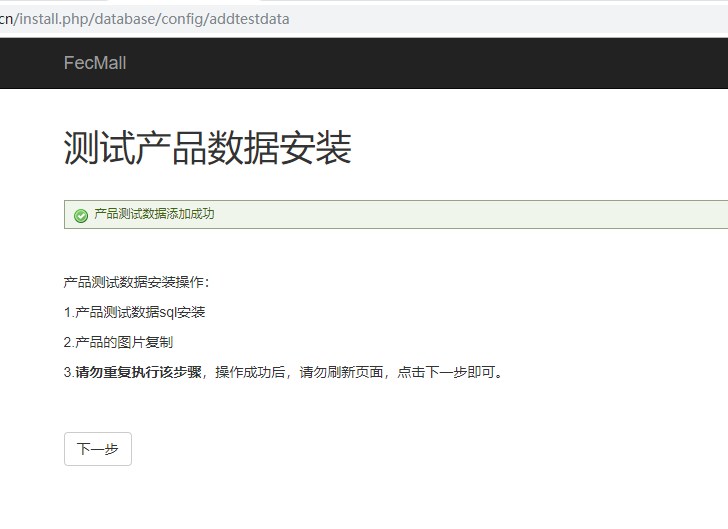Click the 请勿刷新页面 sentence text
The height and width of the screenshot is (529, 728).
click(x=341, y=372)
